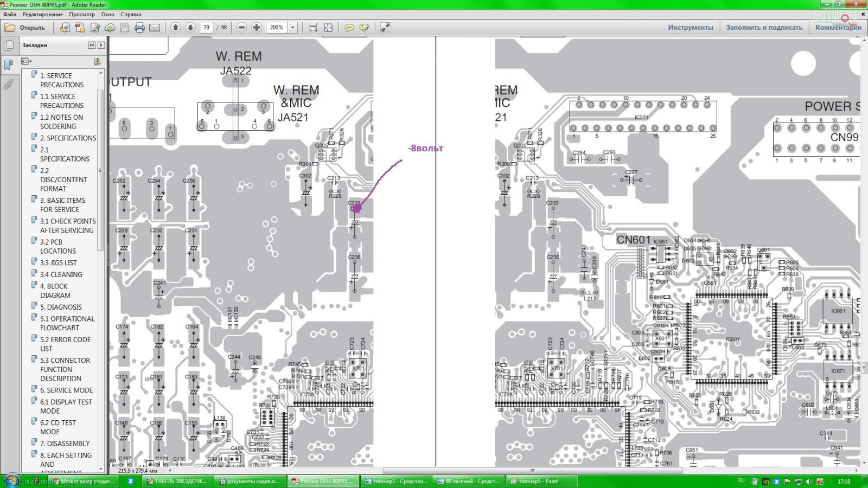The image size is (868, 488).
Task: Open the '4. BLOCK DIAGRAM' bookmark
Action: coord(55,291)
